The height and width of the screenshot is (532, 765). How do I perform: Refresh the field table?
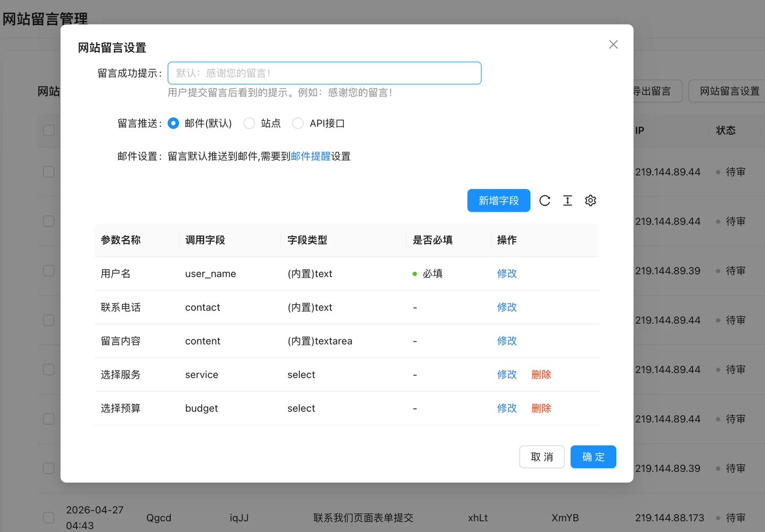point(545,201)
